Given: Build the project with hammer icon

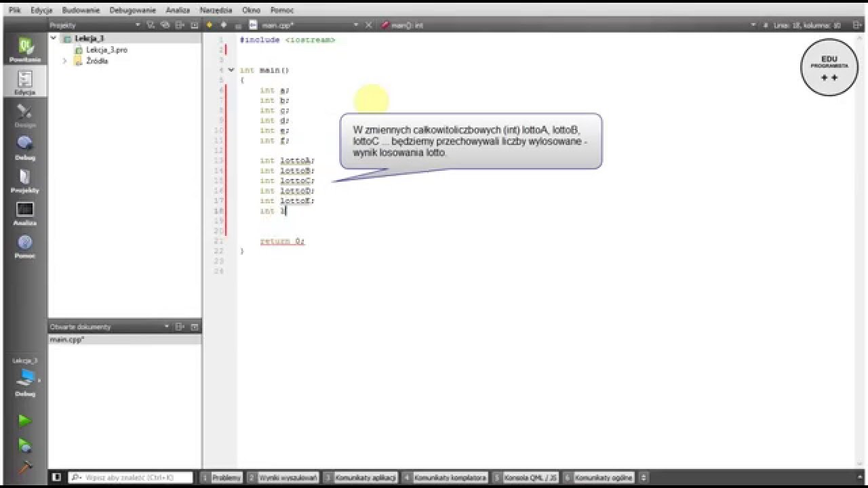Looking at the screenshot, I should tap(25, 467).
